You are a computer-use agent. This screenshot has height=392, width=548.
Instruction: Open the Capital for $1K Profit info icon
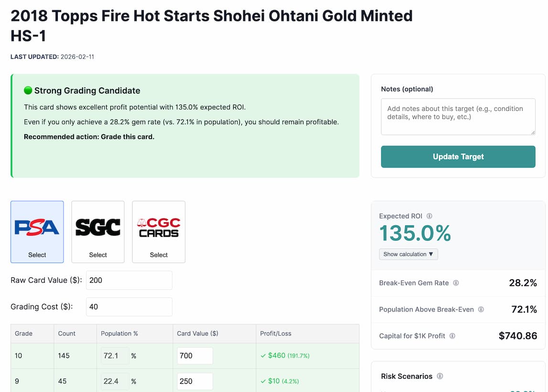(x=452, y=336)
